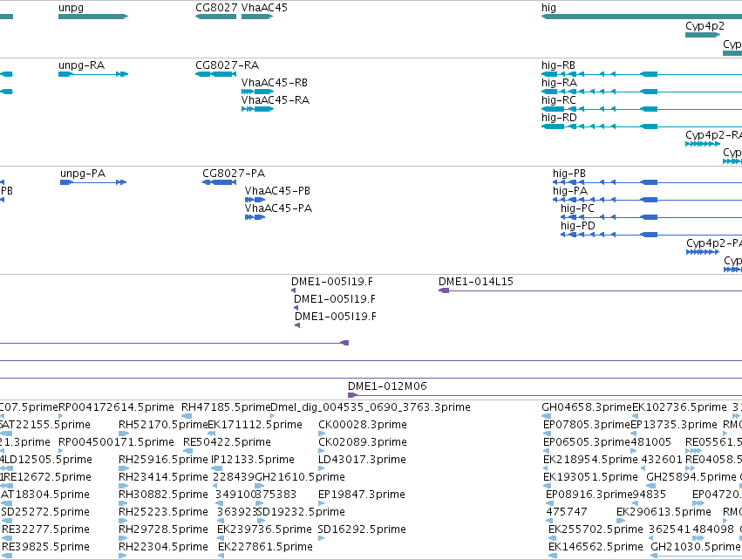The height and width of the screenshot is (560, 742).
Task: Select the hig-RB transcript
Action: tap(641, 74)
